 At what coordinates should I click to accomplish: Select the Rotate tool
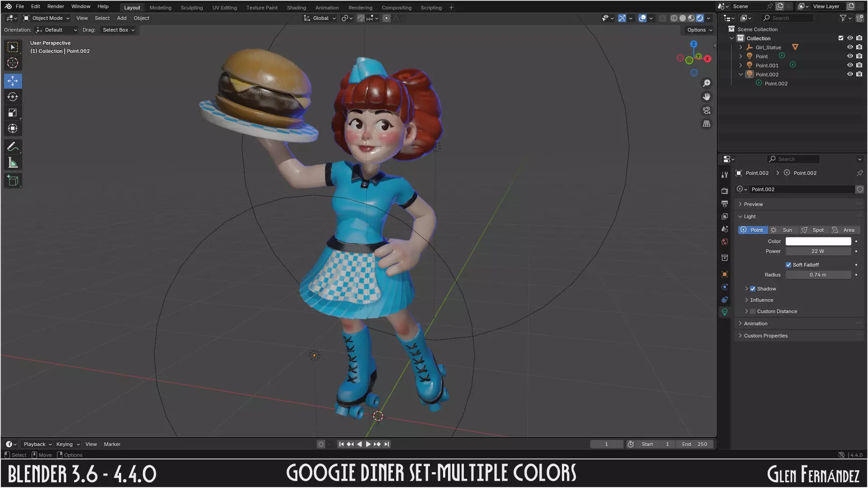tap(13, 97)
